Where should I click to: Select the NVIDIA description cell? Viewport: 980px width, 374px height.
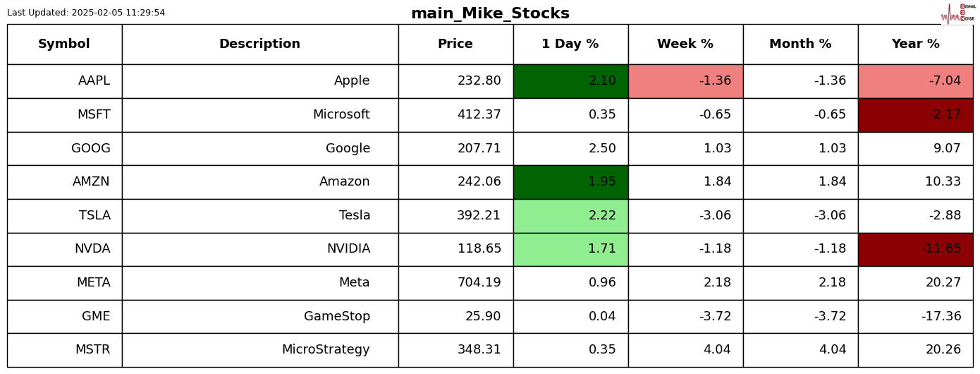tap(259, 249)
